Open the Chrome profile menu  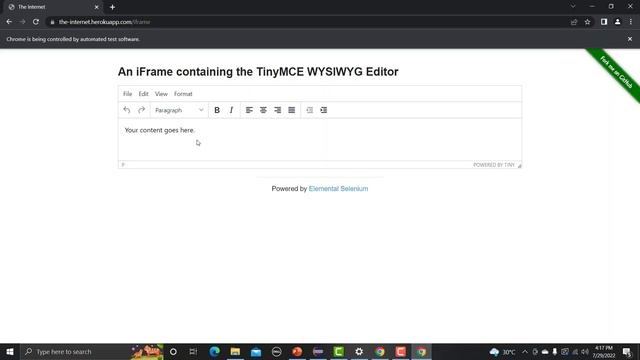[x=618, y=22]
